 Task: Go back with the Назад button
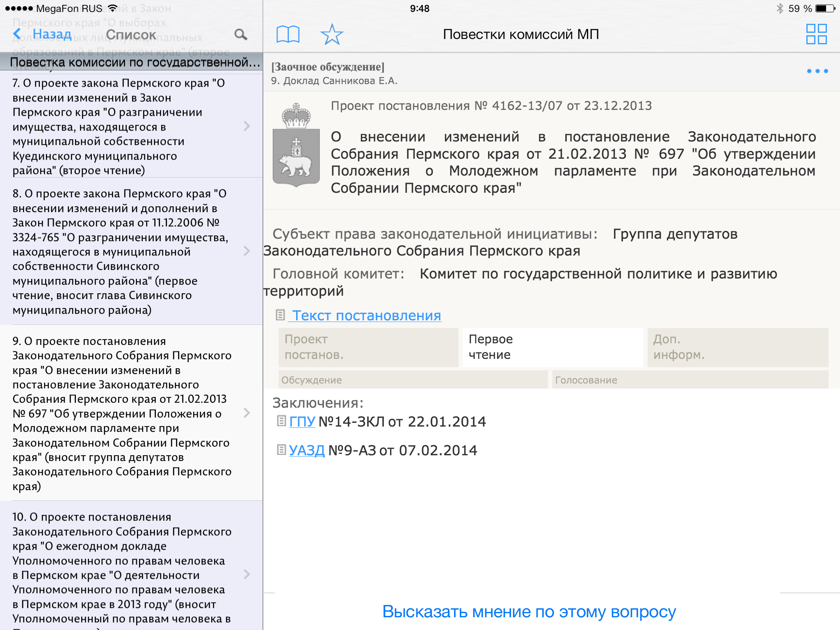[x=43, y=34]
